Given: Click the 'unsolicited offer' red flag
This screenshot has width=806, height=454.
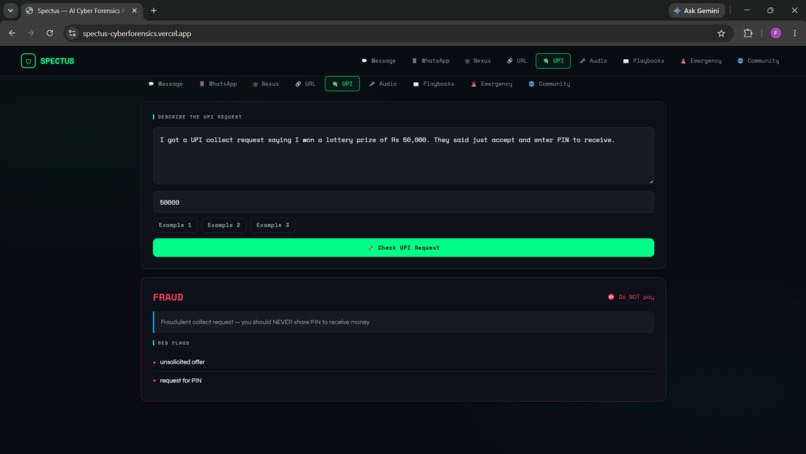Looking at the screenshot, I should click(182, 362).
